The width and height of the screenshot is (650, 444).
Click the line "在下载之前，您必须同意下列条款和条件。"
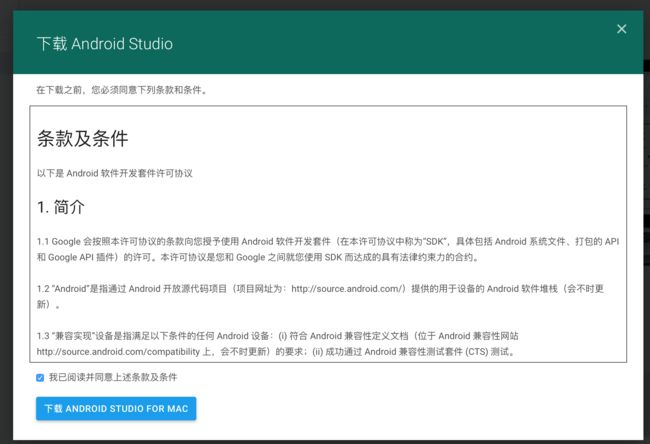point(121,90)
